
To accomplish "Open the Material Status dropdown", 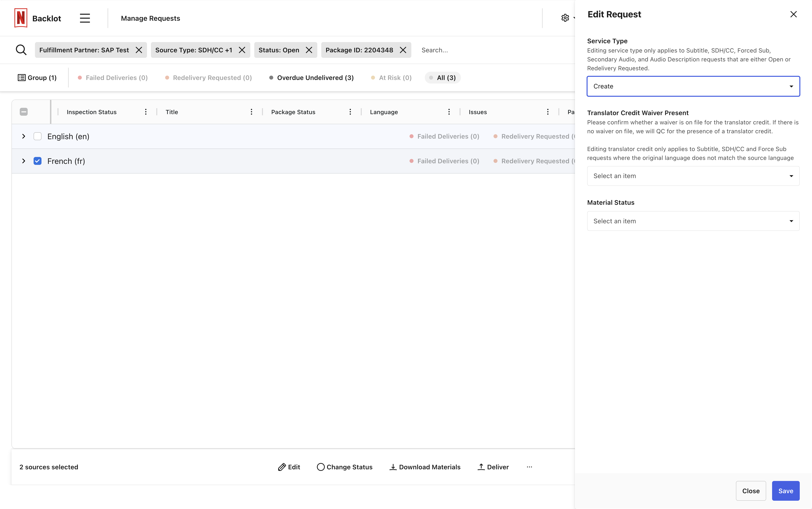I will (x=693, y=221).
